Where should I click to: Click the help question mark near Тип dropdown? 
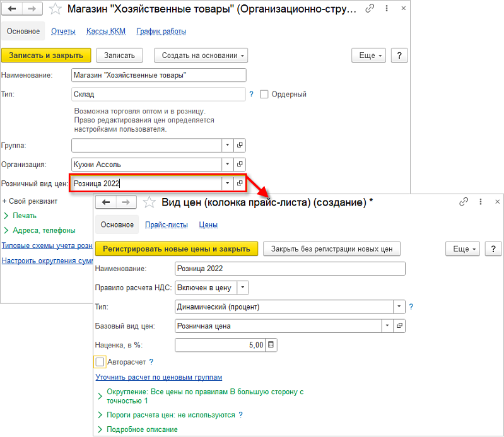click(x=411, y=307)
